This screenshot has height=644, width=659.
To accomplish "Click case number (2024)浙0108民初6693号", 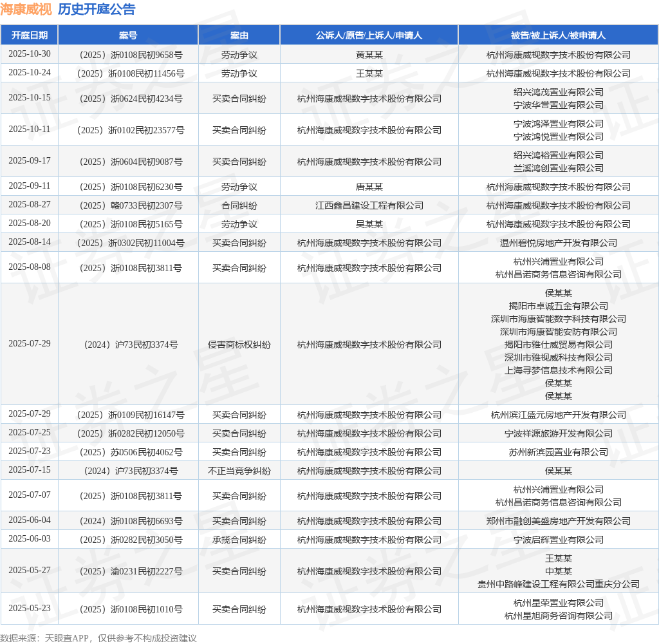I will point(131,521).
